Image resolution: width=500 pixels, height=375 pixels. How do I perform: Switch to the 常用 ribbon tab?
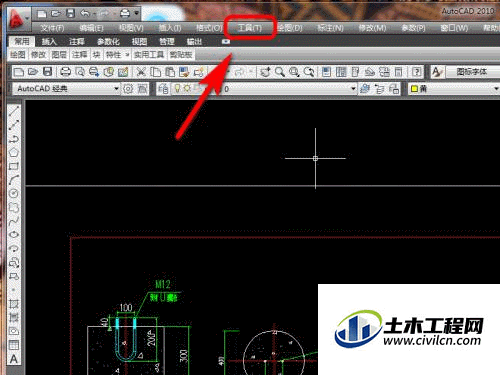22,41
